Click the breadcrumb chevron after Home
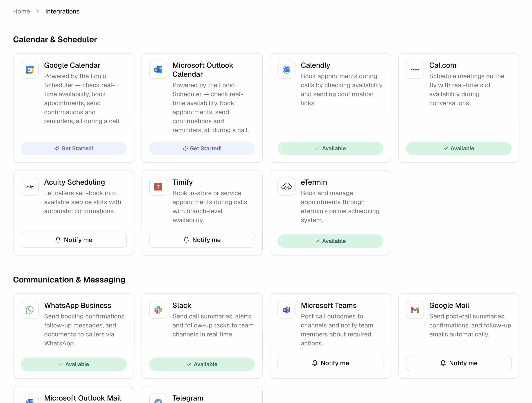The image size is (532, 403). (x=38, y=11)
